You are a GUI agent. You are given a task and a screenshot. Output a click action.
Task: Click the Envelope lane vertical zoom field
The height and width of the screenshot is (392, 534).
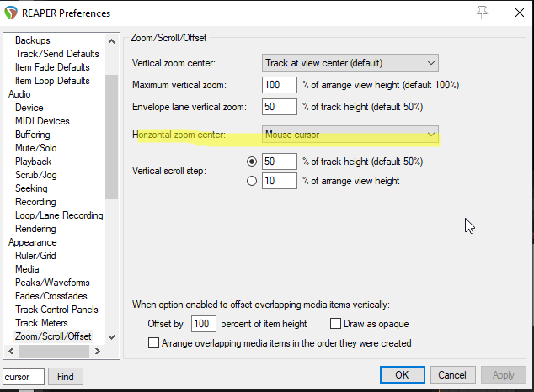coord(280,107)
